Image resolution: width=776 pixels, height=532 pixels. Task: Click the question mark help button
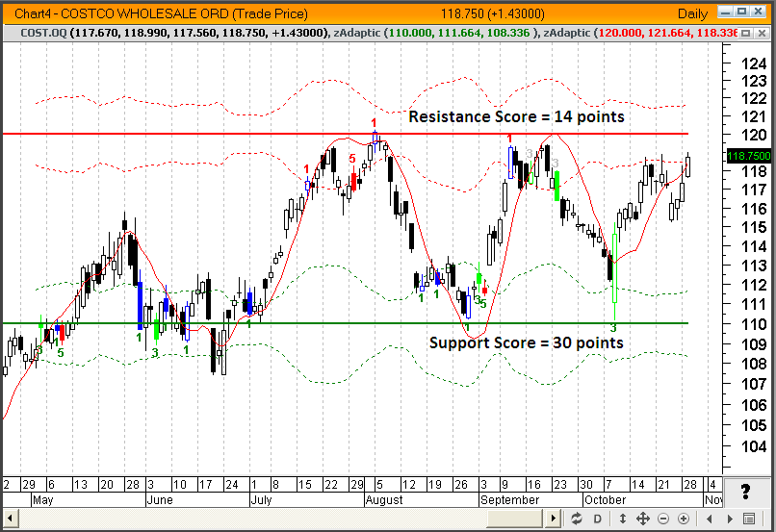tap(746, 492)
